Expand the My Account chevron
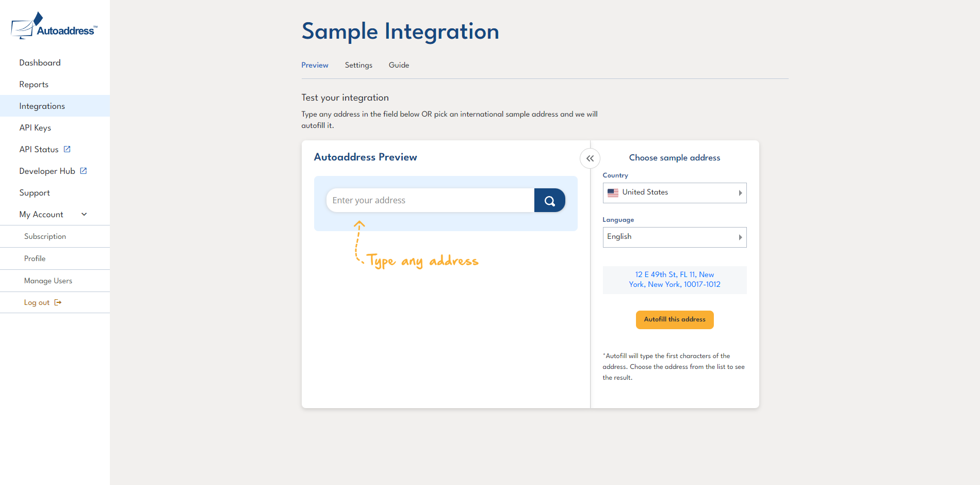This screenshot has height=485, width=980. 84,214
